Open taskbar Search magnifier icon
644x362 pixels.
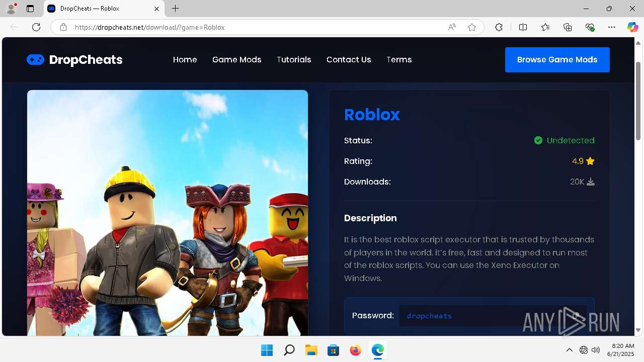click(289, 350)
